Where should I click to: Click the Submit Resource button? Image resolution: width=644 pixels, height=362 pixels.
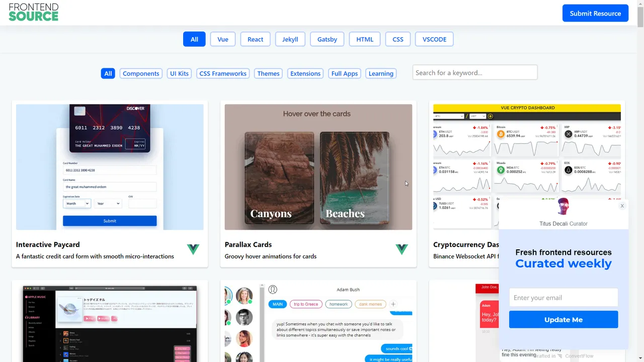click(595, 14)
